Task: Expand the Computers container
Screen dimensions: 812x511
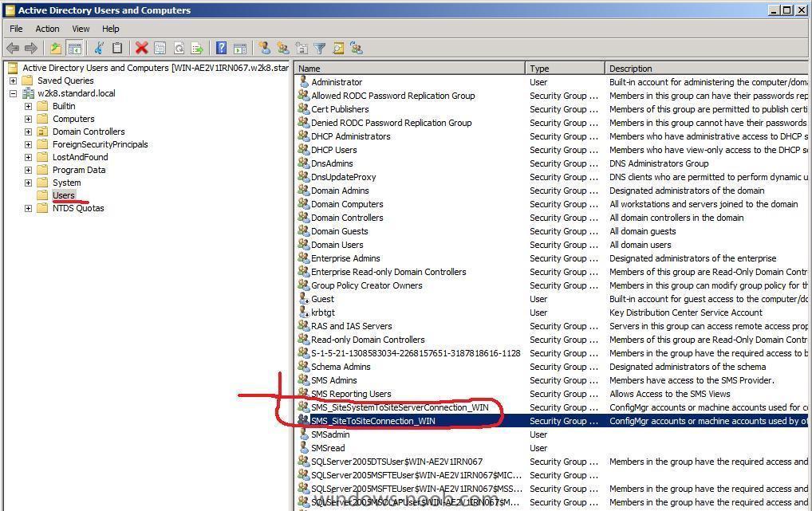Action: tap(28, 119)
